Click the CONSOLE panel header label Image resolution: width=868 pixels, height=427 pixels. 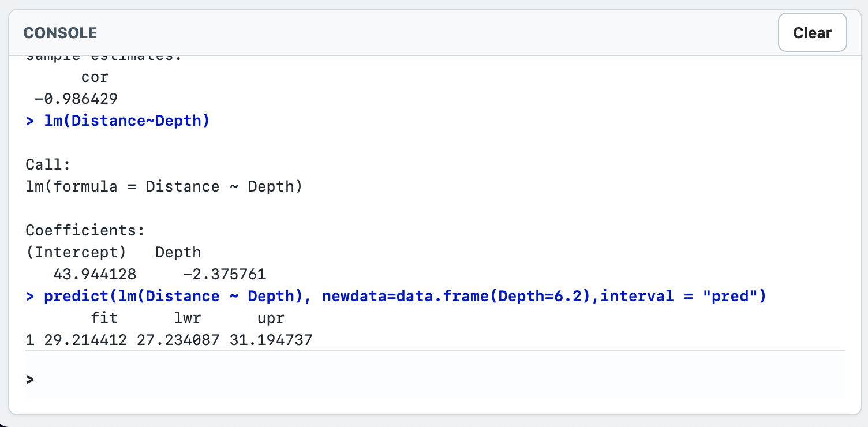60,33
